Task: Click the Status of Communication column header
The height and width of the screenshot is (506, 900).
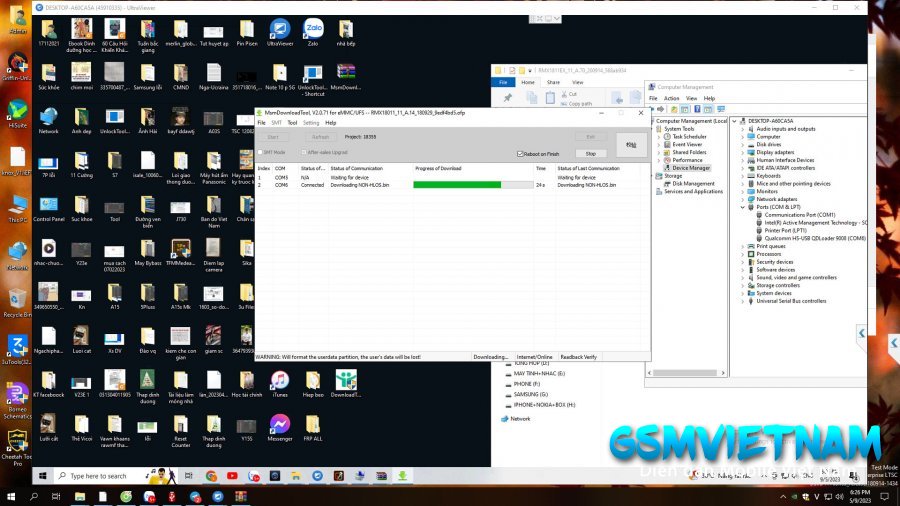Action: click(x=356, y=169)
